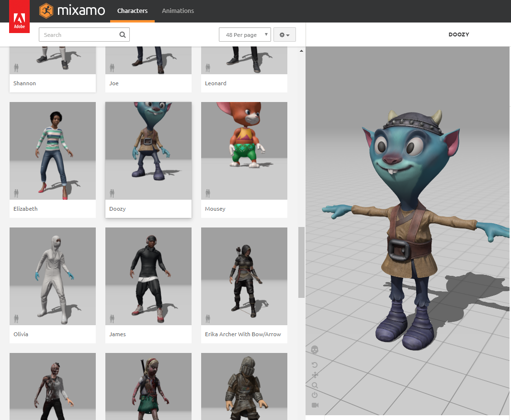Click the search magnifier icon
The width and height of the screenshot is (511, 420).
pyautogui.click(x=123, y=34)
